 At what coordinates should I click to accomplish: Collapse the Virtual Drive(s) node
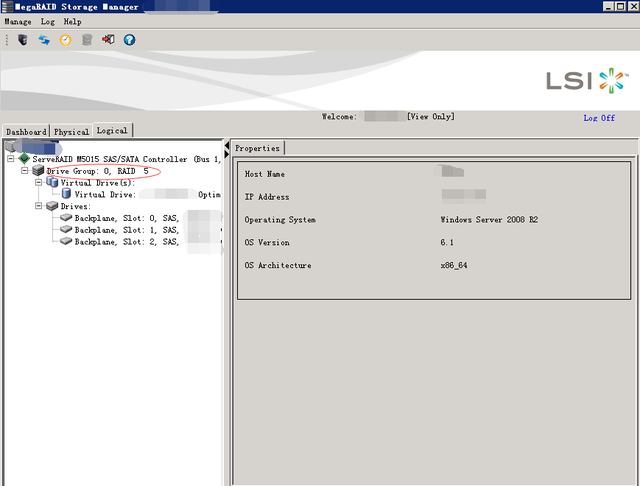point(38,182)
